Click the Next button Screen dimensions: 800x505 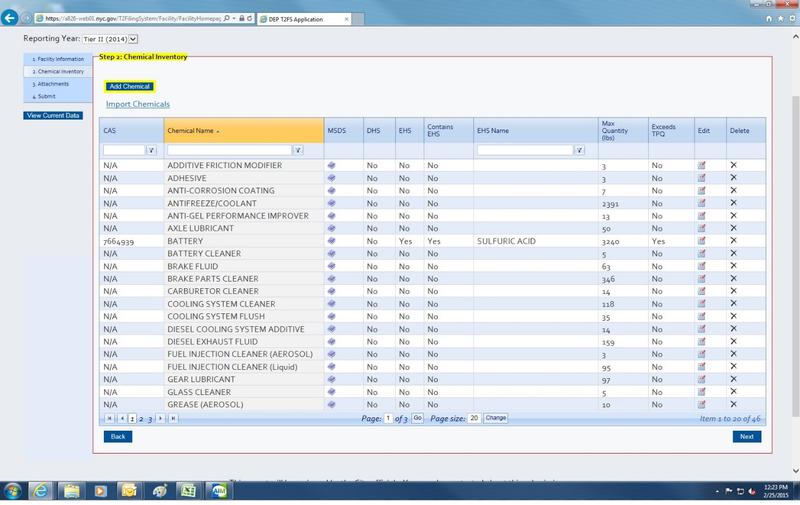pos(747,437)
